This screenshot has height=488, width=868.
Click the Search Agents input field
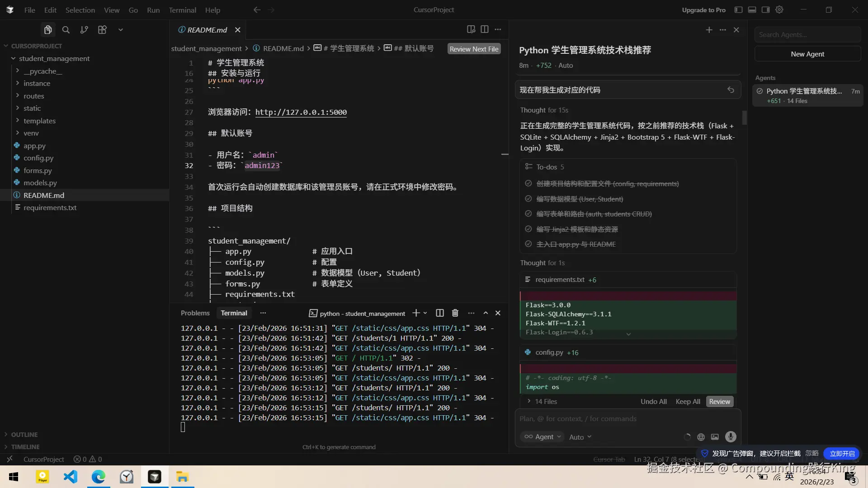coord(807,35)
